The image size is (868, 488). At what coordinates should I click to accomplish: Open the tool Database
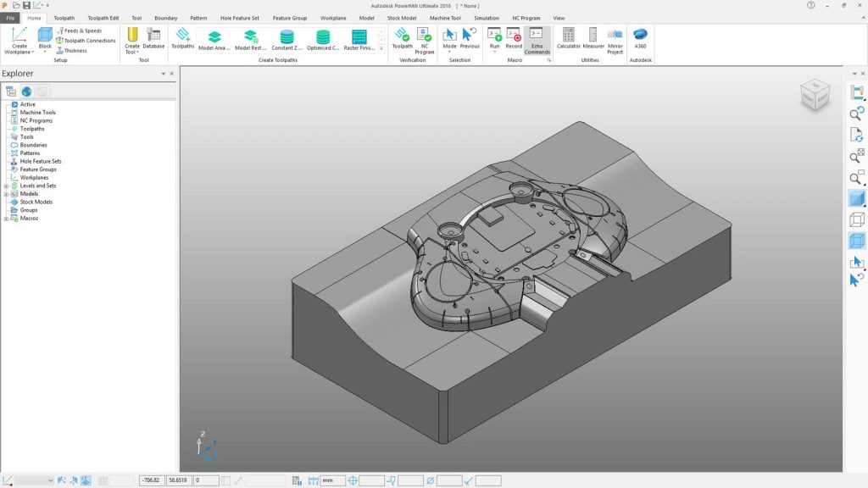pos(153,39)
